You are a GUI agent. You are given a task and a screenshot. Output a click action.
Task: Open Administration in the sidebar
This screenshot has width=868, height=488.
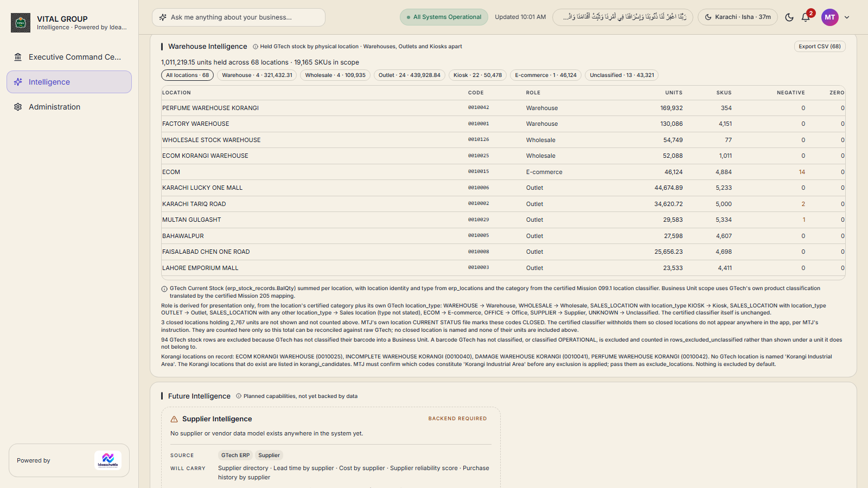point(69,107)
